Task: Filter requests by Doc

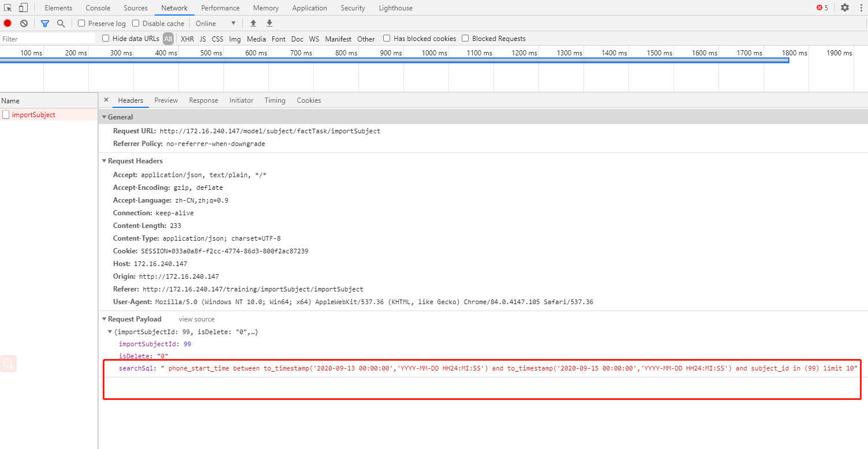Action: click(297, 39)
